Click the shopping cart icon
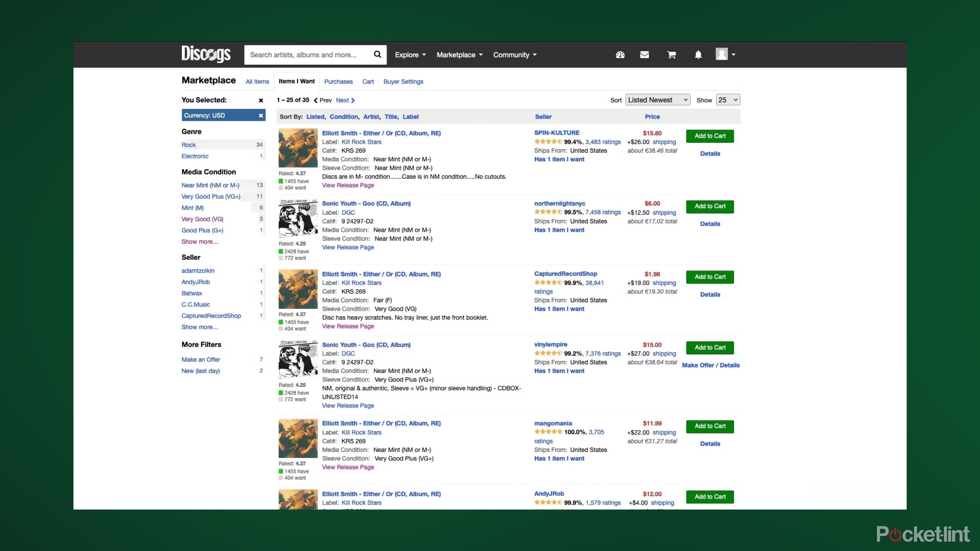This screenshot has height=551, width=980. (671, 54)
